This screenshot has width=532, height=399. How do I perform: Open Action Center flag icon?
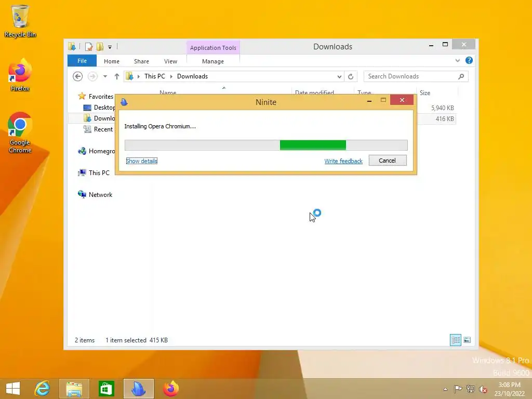click(x=458, y=389)
